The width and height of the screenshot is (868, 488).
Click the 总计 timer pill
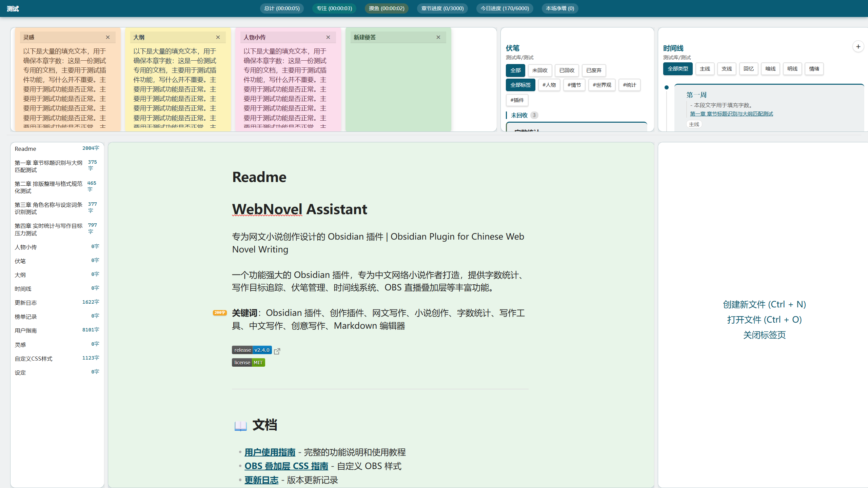282,8
